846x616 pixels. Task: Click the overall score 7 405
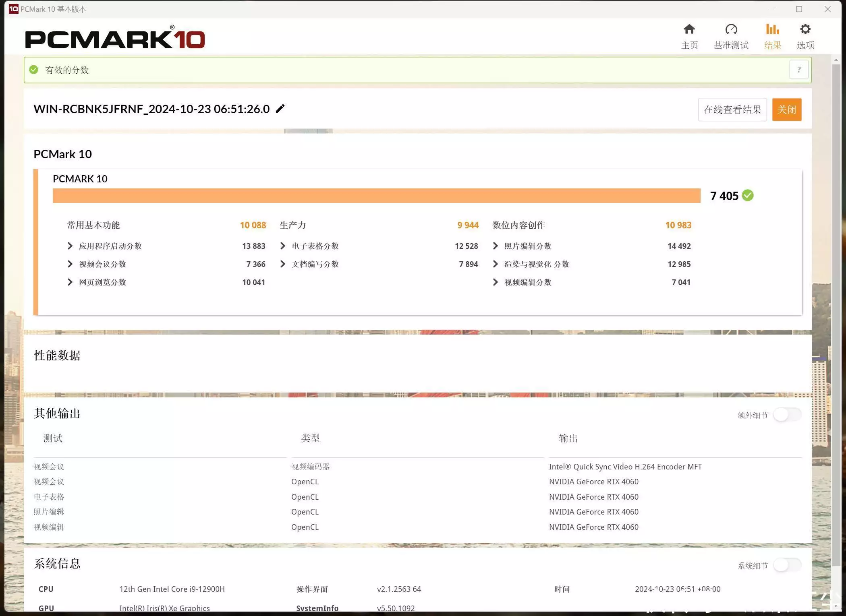coord(724,196)
